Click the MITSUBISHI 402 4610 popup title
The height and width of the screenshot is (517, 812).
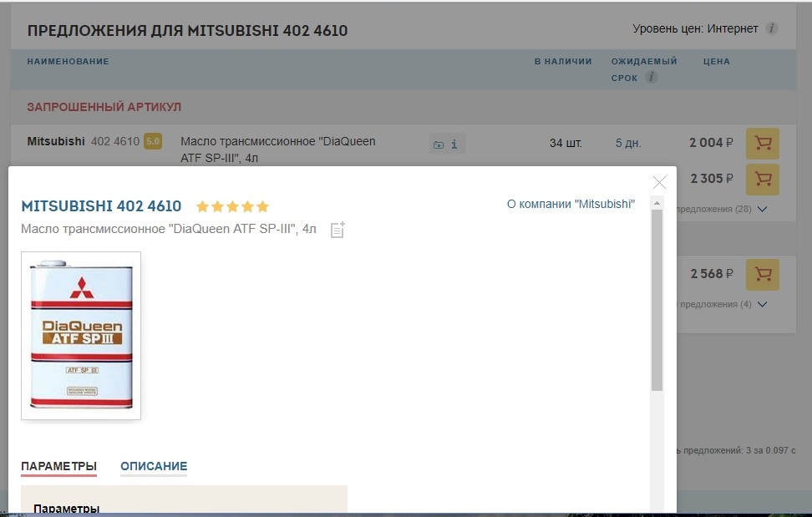101,206
